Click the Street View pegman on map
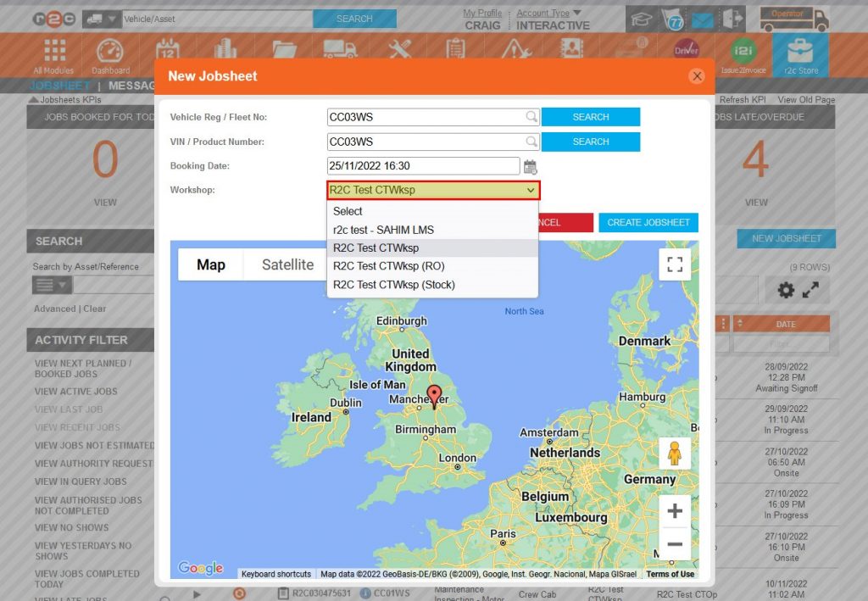The height and width of the screenshot is (601, 868). pos(674,453)
